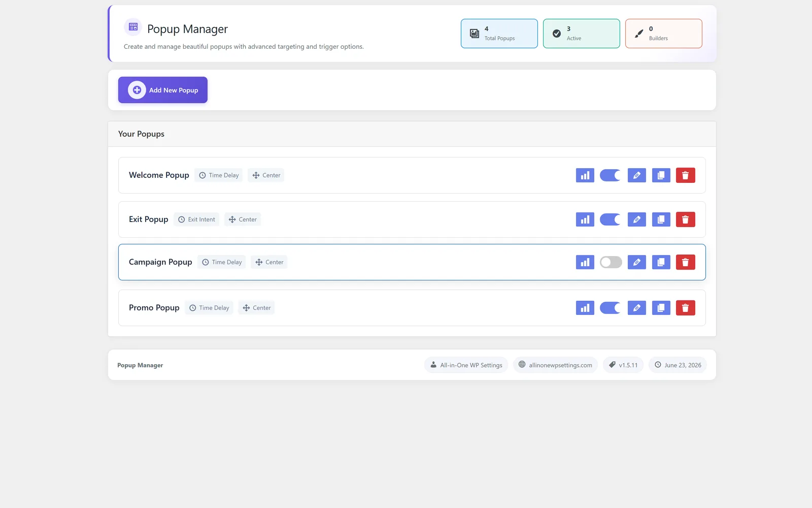Click the Popup Manager header icon
The image size is (812, 508).
[133, 27]
